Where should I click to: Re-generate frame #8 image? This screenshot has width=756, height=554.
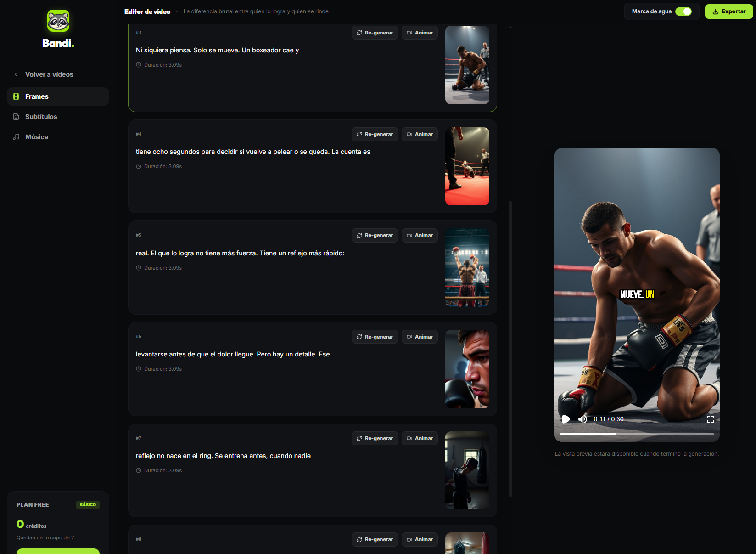pyautogui.click(x=375, y=539)
